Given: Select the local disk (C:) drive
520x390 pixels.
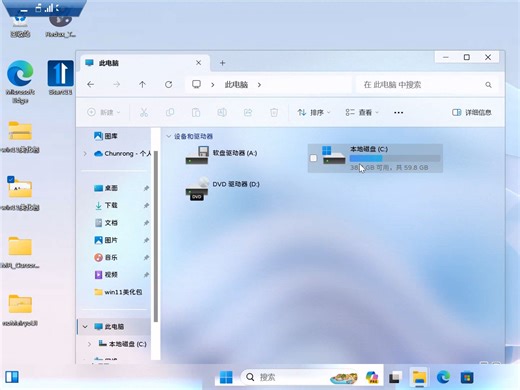Looking at the screenshot, I should coord(375,158).
